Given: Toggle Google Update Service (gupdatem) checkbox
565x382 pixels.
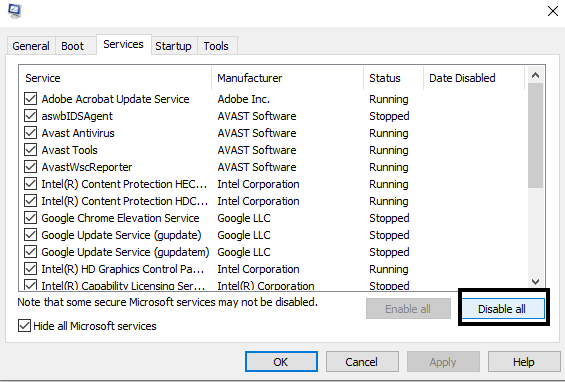Looking at the screenshot, I should pyautogui.click(x=31, y=252).
